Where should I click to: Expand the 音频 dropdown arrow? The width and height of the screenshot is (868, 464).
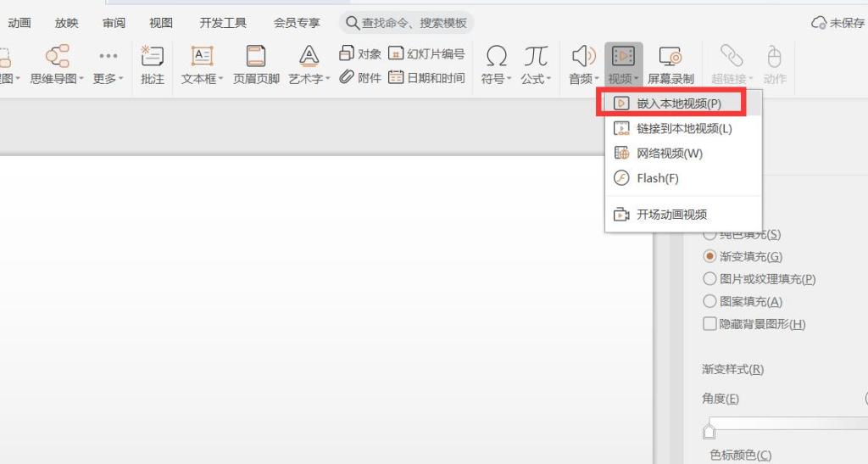[x=597, y=79]
